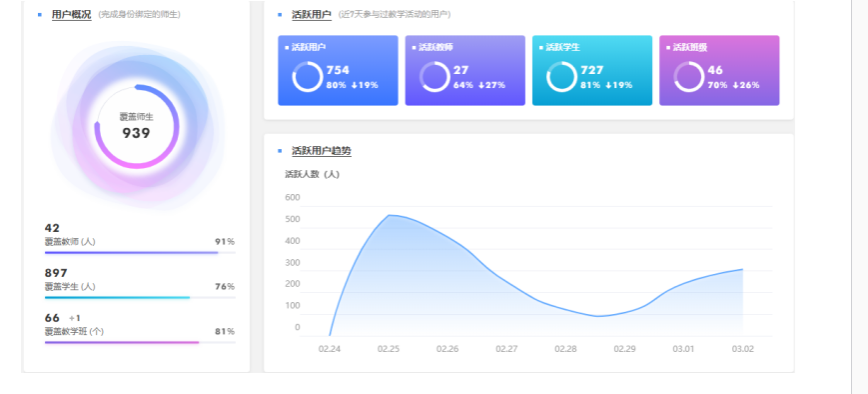This screenshot has height=394, width=868.
Task: Click blue bullet beside 活跃用户趋势 heading
Action: click(x=280, y=151)
